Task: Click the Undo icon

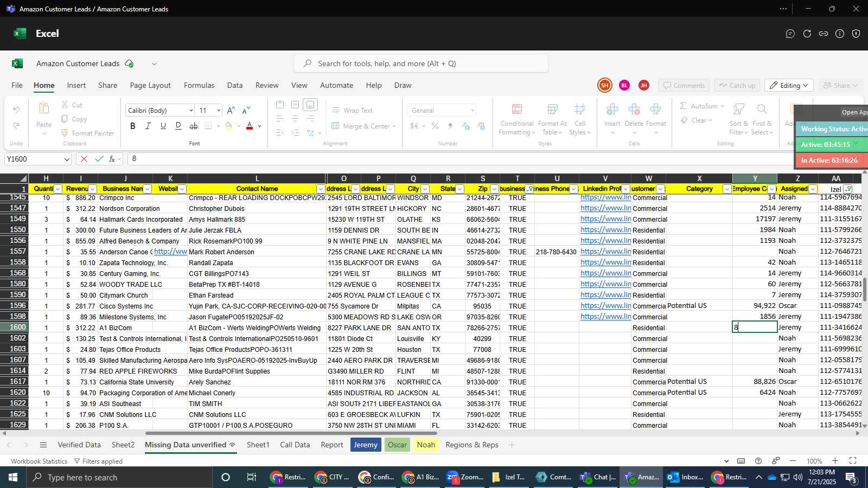Action: pos(16,110)
